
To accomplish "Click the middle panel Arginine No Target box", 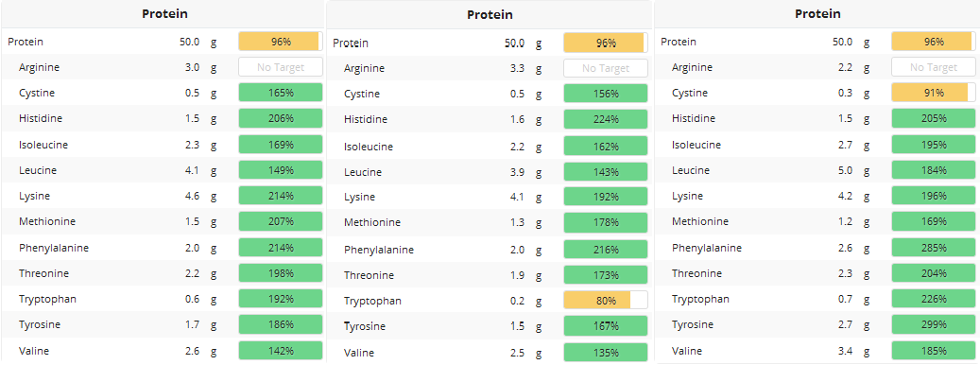I will tap(606, 68).
